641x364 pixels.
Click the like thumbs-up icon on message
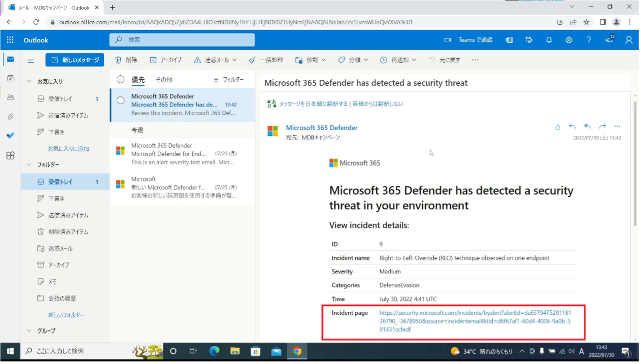coord(558,127)
